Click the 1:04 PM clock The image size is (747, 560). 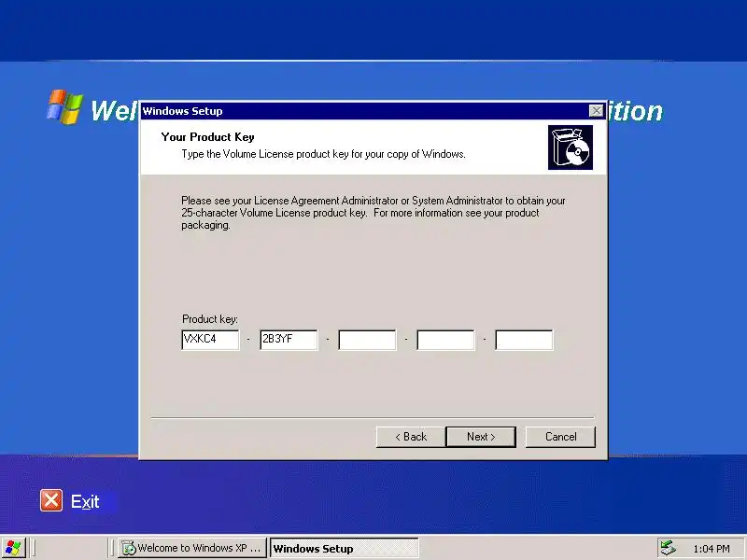click(x=711, y=549)
